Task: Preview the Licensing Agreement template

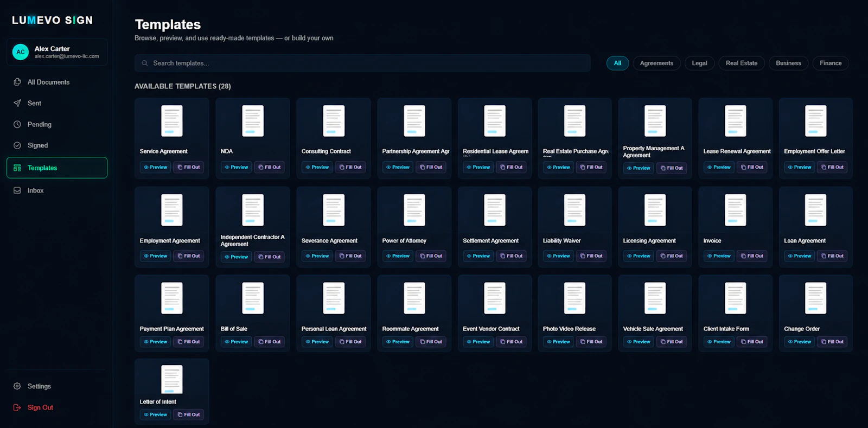Action: pyautogui.click(x=639, y=256)
